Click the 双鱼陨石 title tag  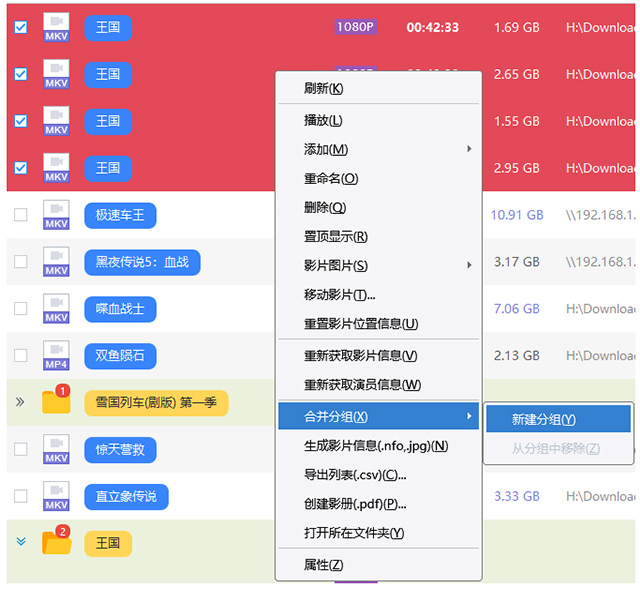120,356
